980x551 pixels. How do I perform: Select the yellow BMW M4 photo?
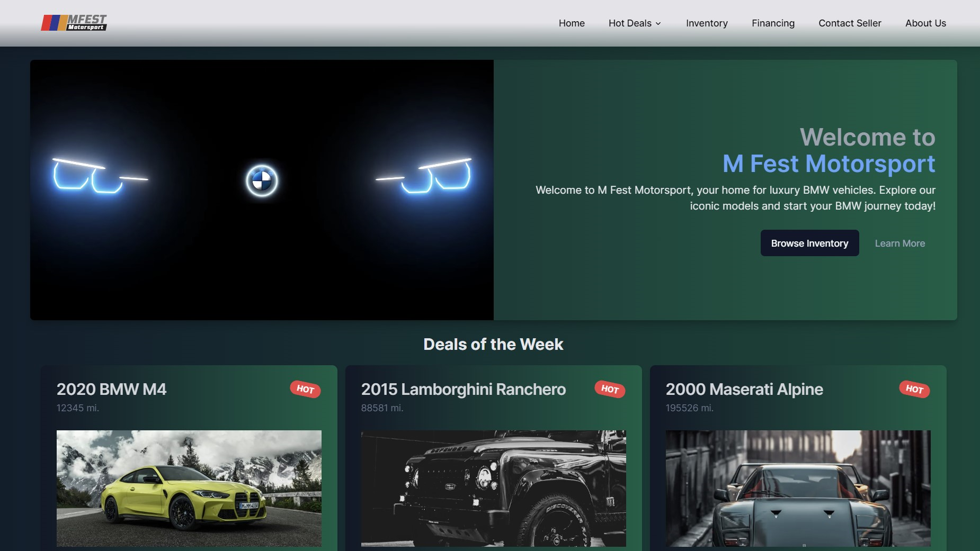pyautogui.click(x=189, y=488)
